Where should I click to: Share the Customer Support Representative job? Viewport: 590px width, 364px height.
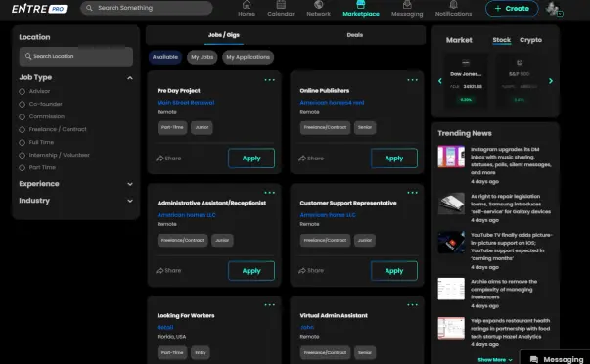pos(311,270)
